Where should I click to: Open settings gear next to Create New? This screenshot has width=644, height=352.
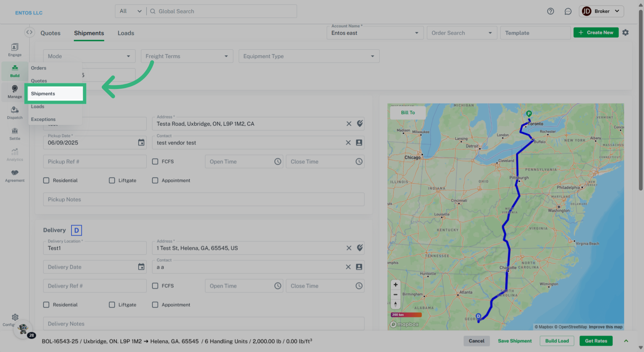click(626, 33)
